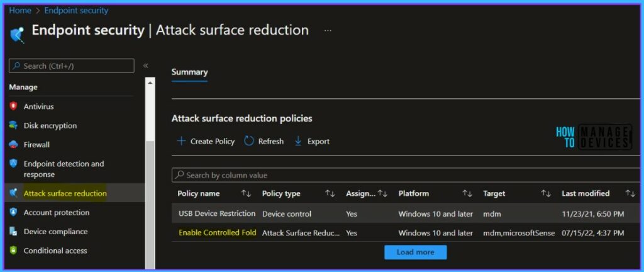
Task: Sort by Target column arrows
Action: tap(546, 193)
